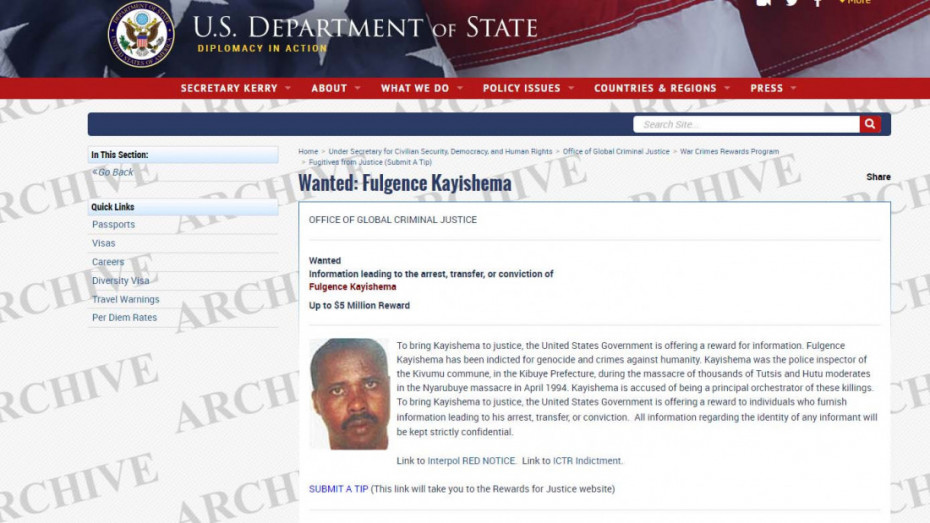Click inside the Search Site field
The width and height of the screenshot is (930, 523).
click(746, 125)
